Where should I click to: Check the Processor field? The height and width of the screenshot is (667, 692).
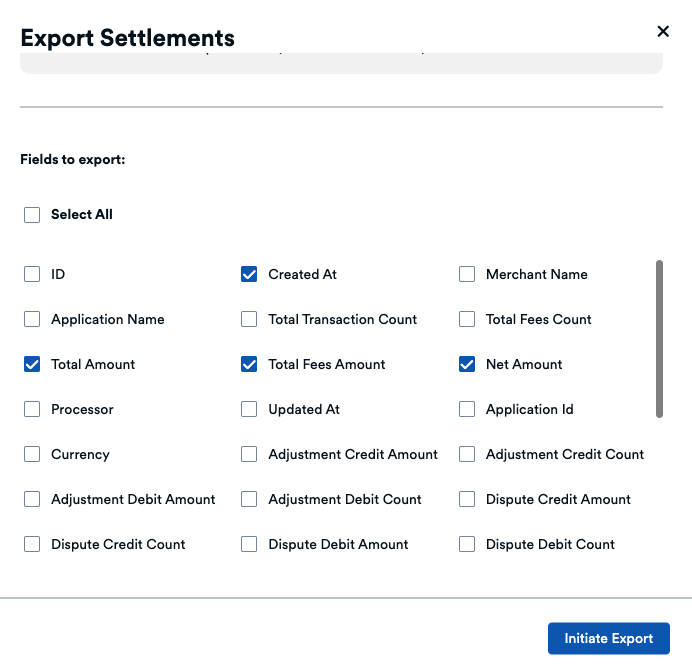point(32,409)
